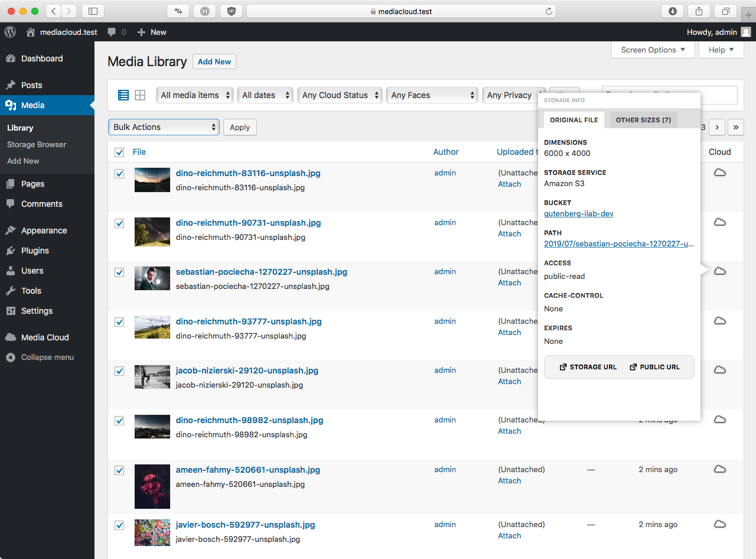This screenshot has height=559, width=756.
Task: Click Safari share icon in toolbar
Action: coord(699,11)
